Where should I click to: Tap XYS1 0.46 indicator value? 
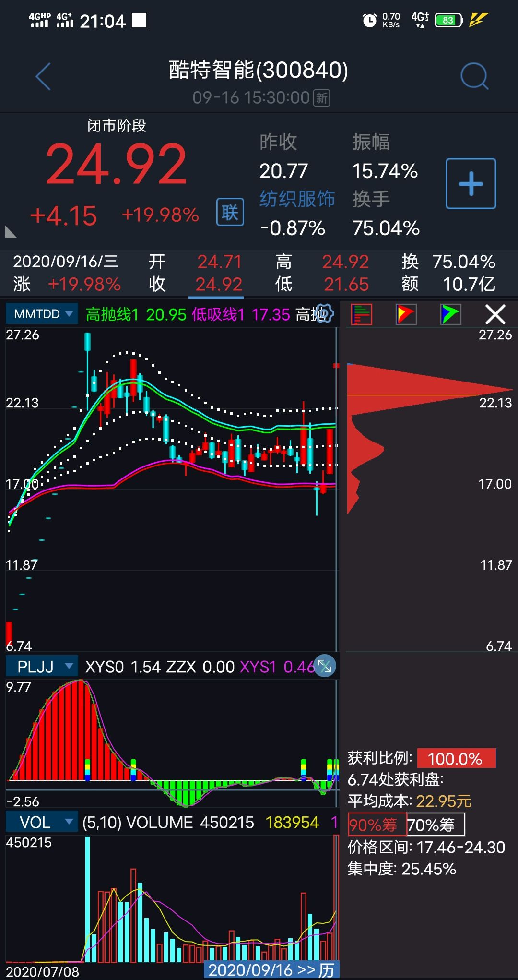click(x=277, y=667)
